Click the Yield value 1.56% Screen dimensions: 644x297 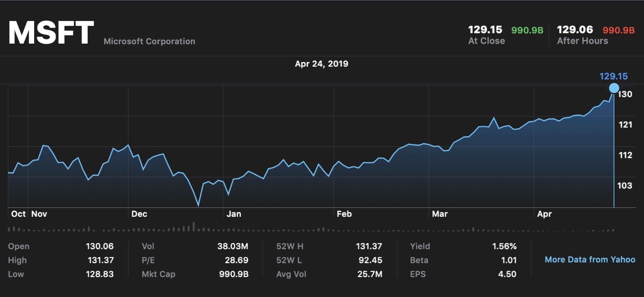point(504,246)
